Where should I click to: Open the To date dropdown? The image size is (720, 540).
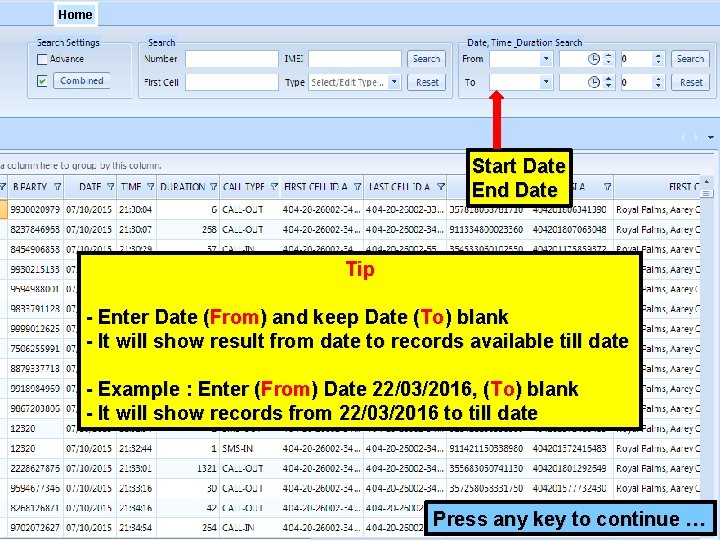[x=546, y=82]
